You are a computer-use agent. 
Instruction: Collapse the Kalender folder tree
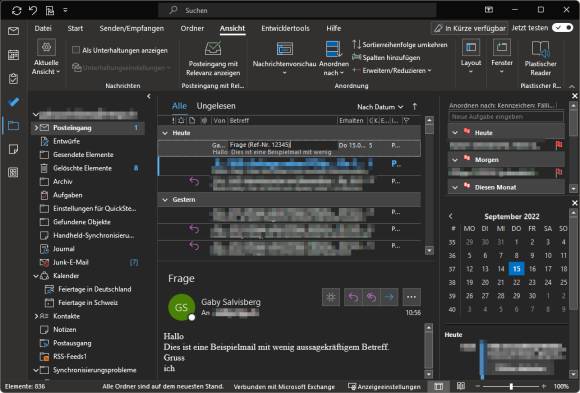[x=36, y=276]
